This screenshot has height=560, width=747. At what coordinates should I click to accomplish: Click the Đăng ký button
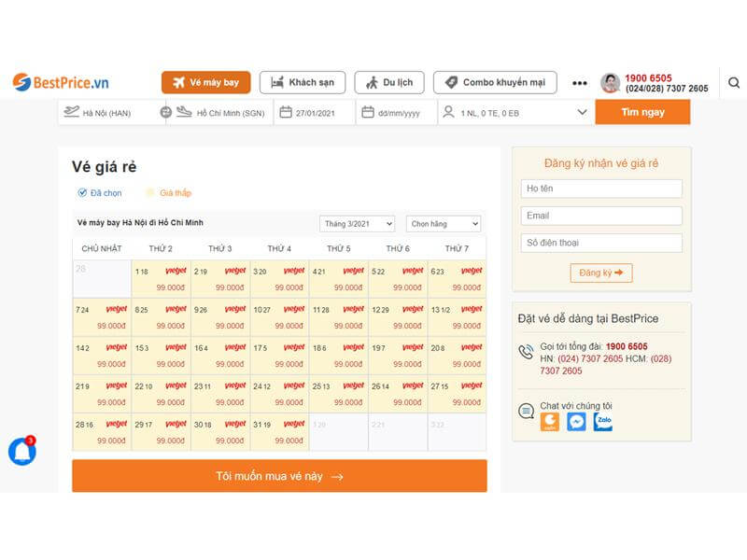tap(601, 273)
